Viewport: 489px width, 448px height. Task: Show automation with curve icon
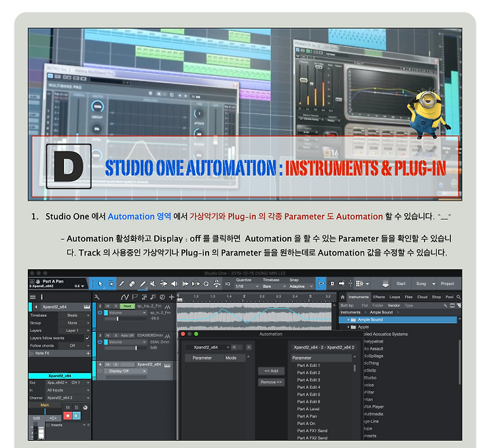tap(125, 297)
